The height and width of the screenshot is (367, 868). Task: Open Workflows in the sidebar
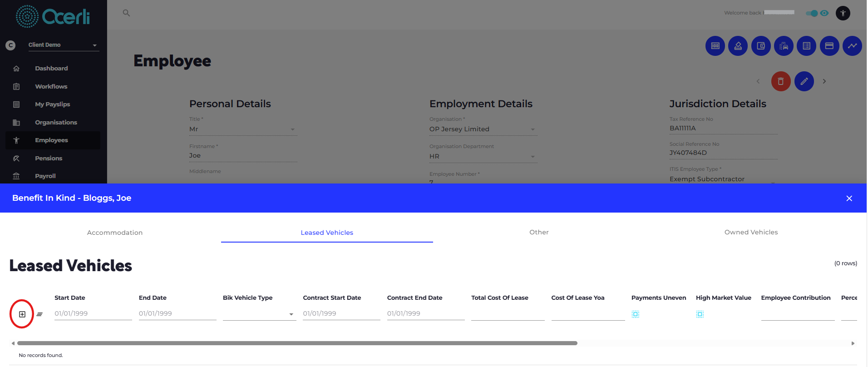pos(53,86)
